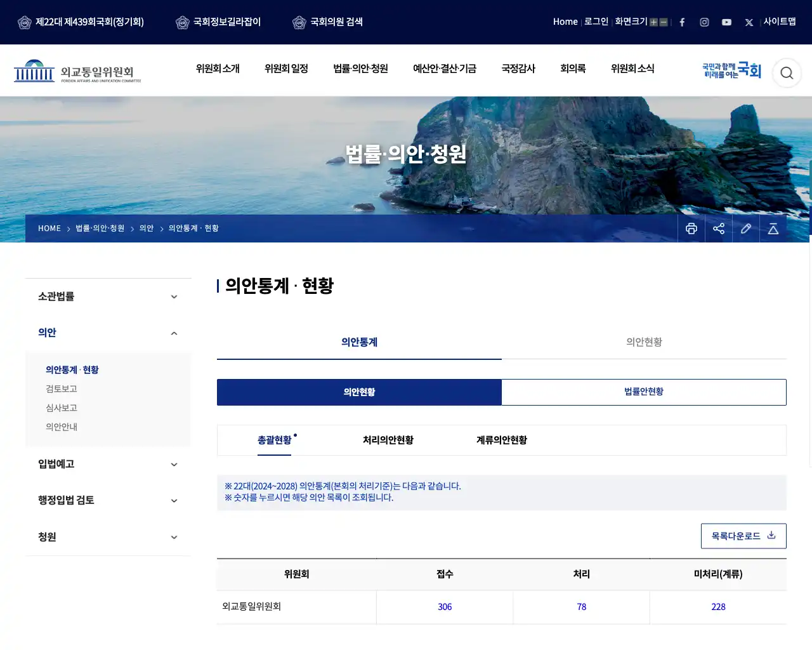Viewport: 812px width, 650px height.
Task: Open the 법률·의안·청원 top menu
Action: click(360, 69)
